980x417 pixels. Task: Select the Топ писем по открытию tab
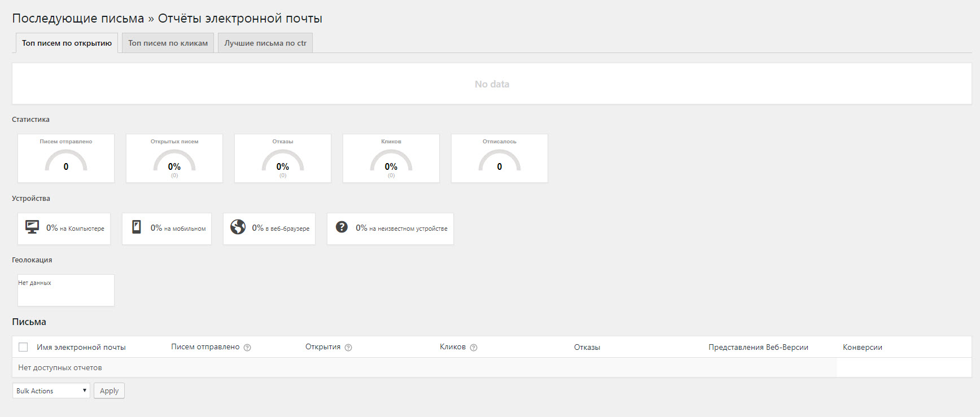(67, 43)
